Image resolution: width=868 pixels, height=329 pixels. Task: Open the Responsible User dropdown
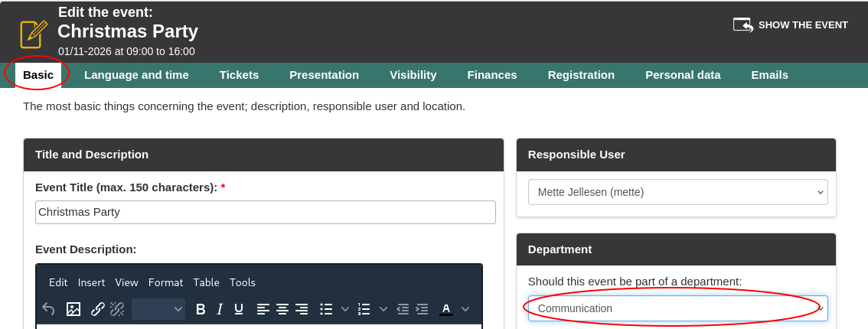(677, 192)
